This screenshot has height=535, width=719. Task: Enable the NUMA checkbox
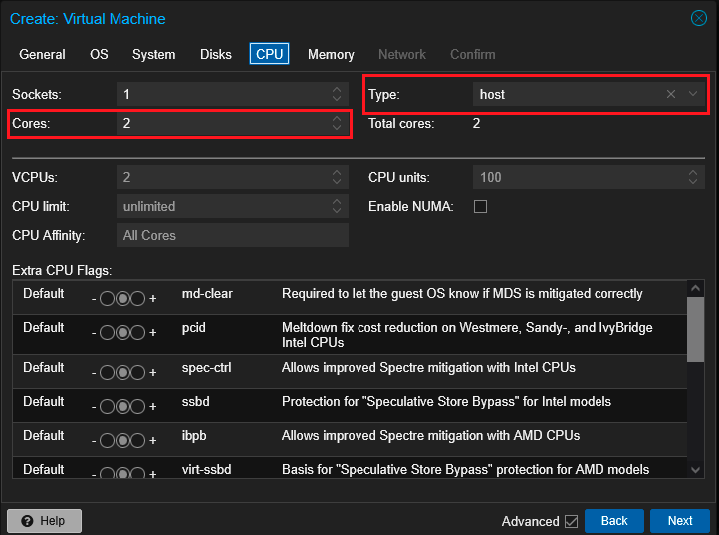tap(480, 207)
